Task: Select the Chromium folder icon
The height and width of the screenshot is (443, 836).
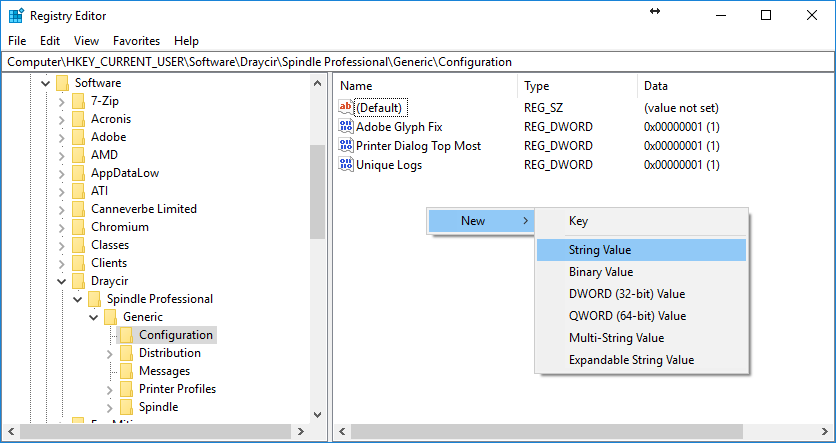Action: pos(78,227)
